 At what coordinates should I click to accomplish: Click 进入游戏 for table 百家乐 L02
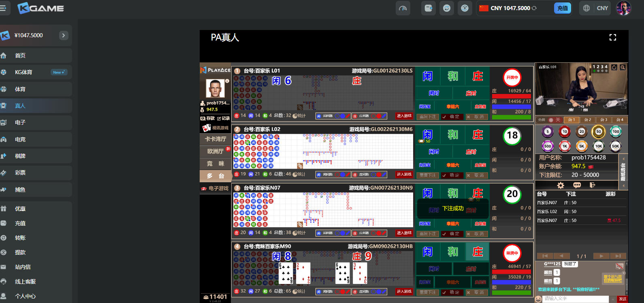[404, 175]
